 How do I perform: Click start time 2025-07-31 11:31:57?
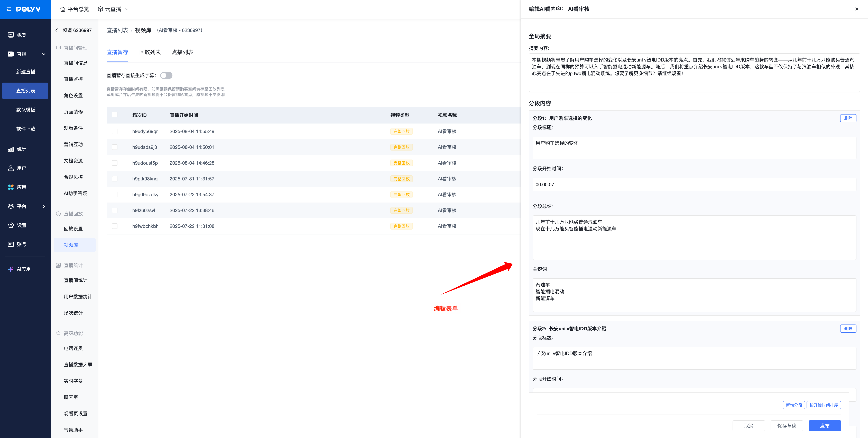pos(192,179)
